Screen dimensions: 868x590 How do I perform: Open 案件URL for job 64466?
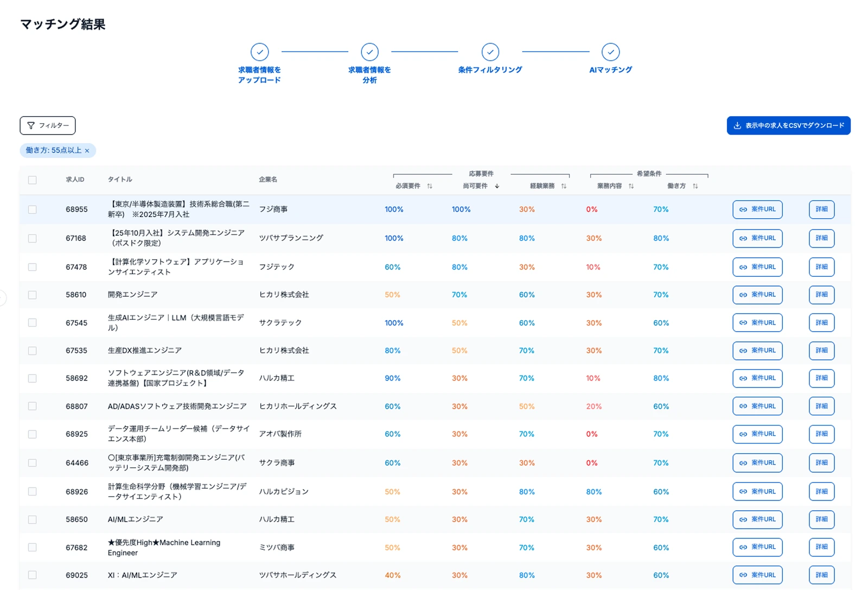pyautogui.click(x=757, y=463)
